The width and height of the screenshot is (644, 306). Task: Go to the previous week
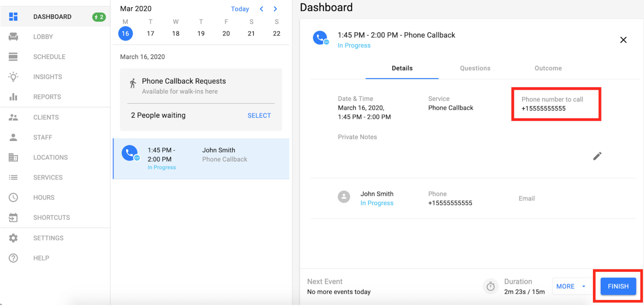click(261, 9)
